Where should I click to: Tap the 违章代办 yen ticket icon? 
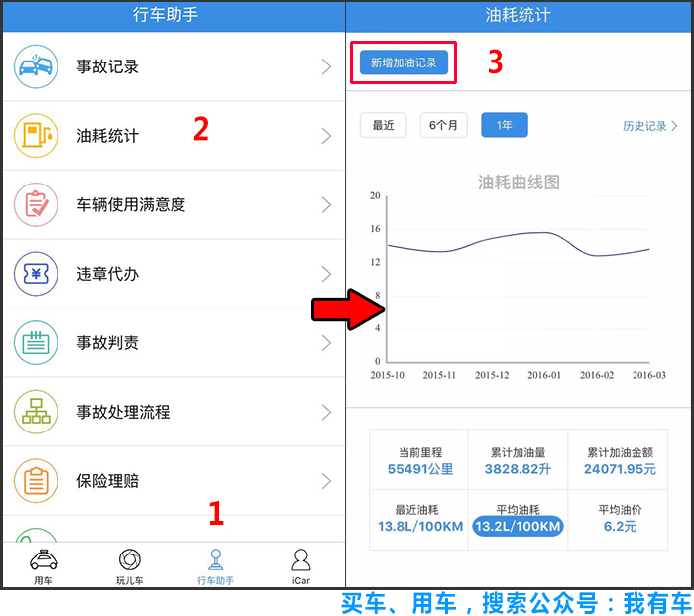(36, 274)
